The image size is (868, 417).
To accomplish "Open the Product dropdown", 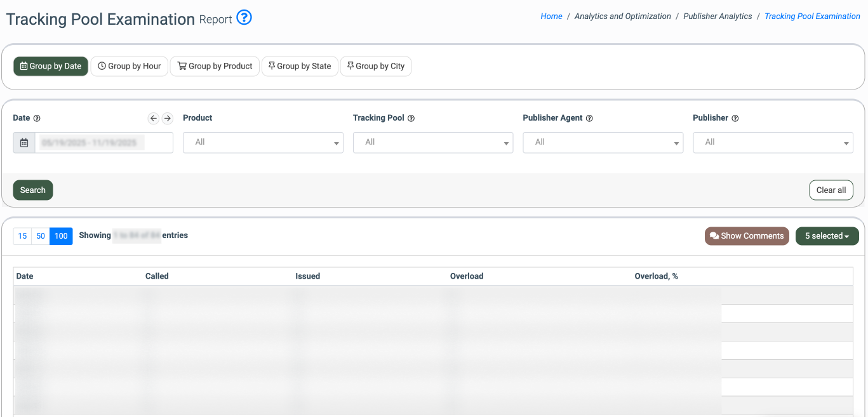I will (263, 143).
